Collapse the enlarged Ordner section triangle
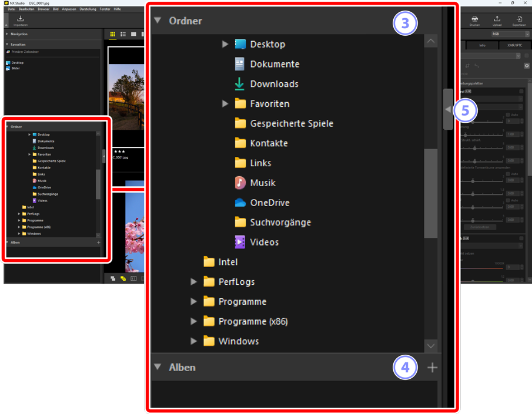The width and height of the screenshot is (532, 414). coord(158,21)
